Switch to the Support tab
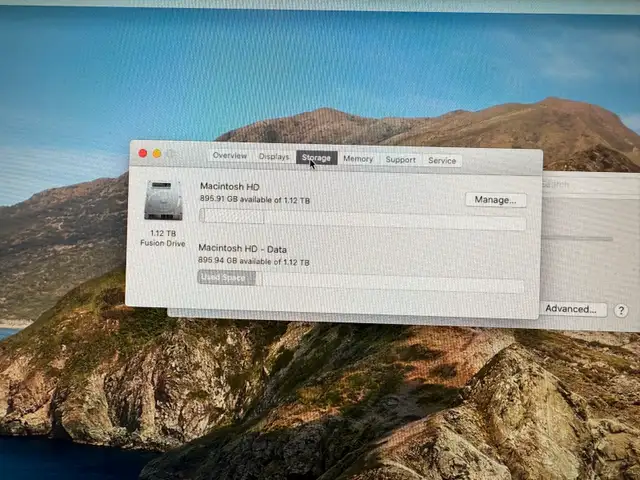 [x=400, y=160]
